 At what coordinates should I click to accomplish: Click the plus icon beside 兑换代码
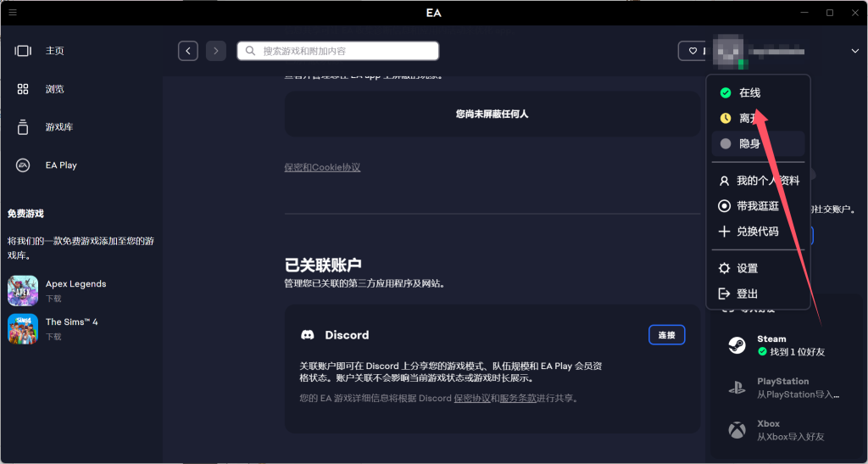point(724,232)
